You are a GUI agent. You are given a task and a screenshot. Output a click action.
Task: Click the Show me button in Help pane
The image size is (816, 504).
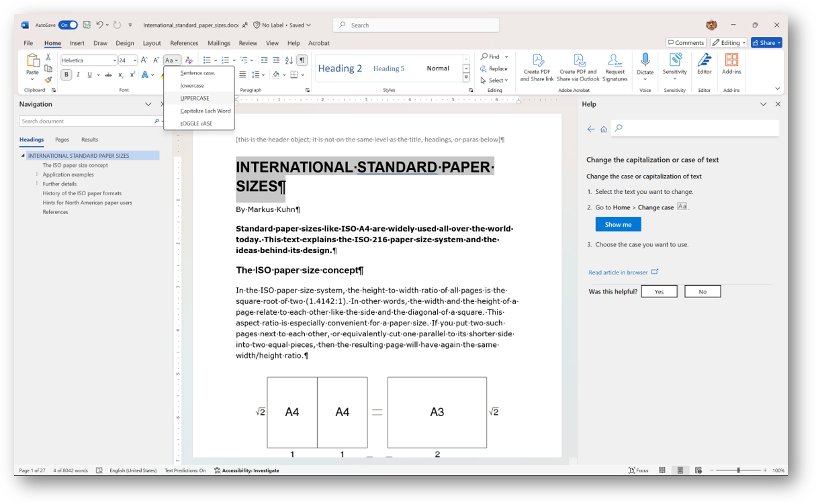(618, 224)
